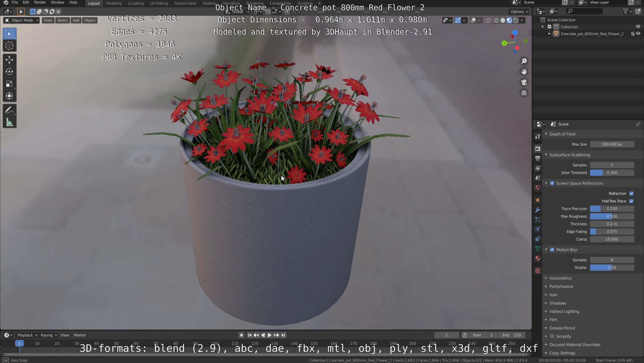The width and height of the screenshot is (644, 363).
Task: Open the Texture properties tab
Action: 538,271
